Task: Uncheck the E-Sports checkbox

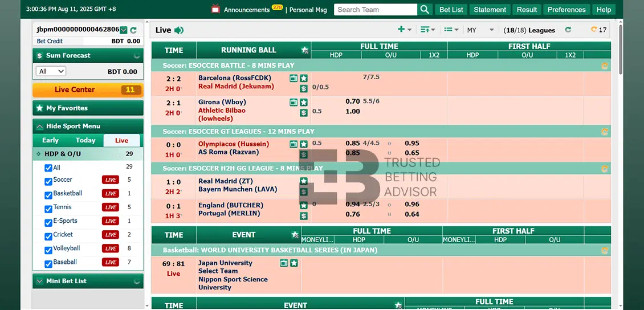Action: 48,223
